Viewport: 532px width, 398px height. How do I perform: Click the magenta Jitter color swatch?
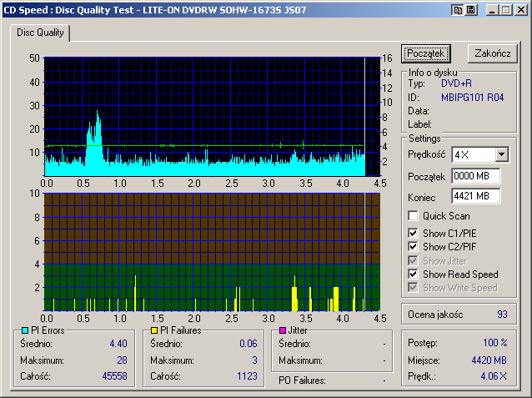tap(283, 330)
